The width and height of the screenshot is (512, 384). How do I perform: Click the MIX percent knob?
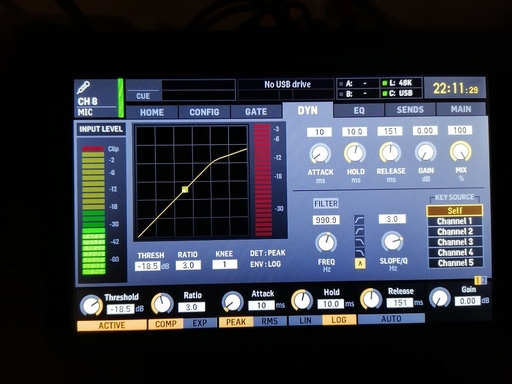tap(461, 151)
